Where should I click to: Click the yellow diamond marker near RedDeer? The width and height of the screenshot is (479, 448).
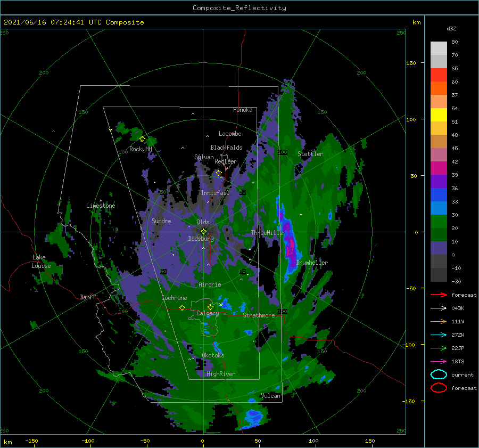[219, 173]
